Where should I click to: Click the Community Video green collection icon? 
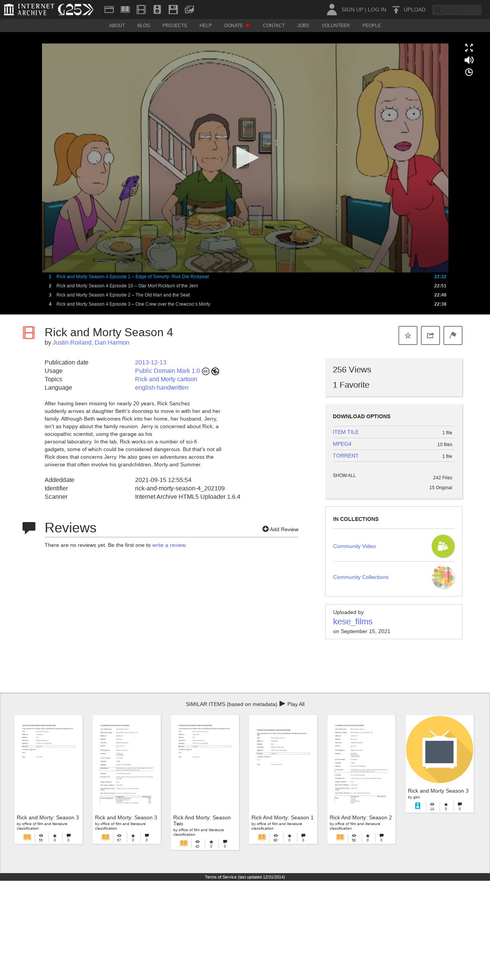click(443, 546)
